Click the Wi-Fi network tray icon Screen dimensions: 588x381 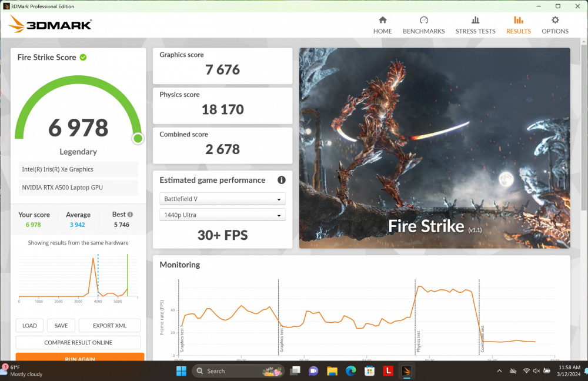[526, 371]
